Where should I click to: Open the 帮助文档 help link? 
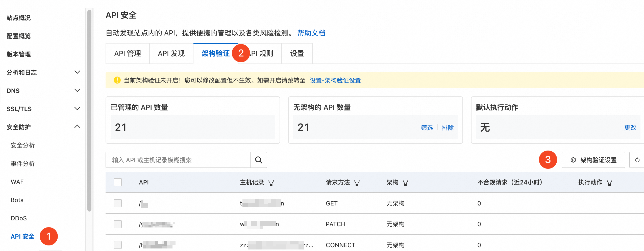[x=311, y=33]
